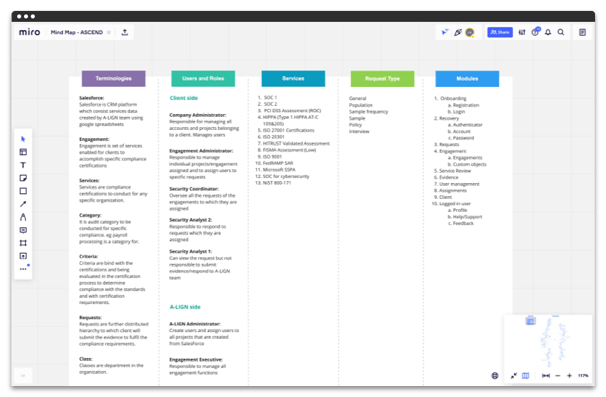
Task: Star the Mind Map - ASCEND board
Action: point(109,32)
